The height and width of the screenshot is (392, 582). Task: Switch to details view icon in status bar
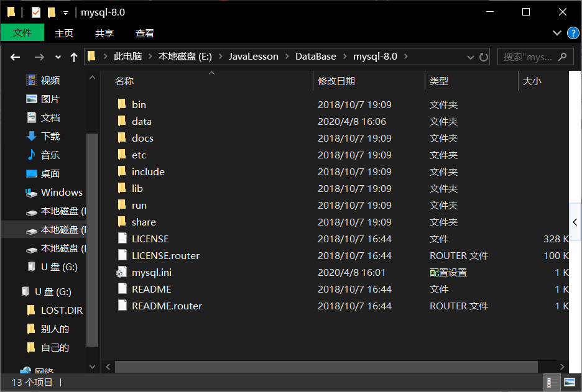[x=552, y=382]
